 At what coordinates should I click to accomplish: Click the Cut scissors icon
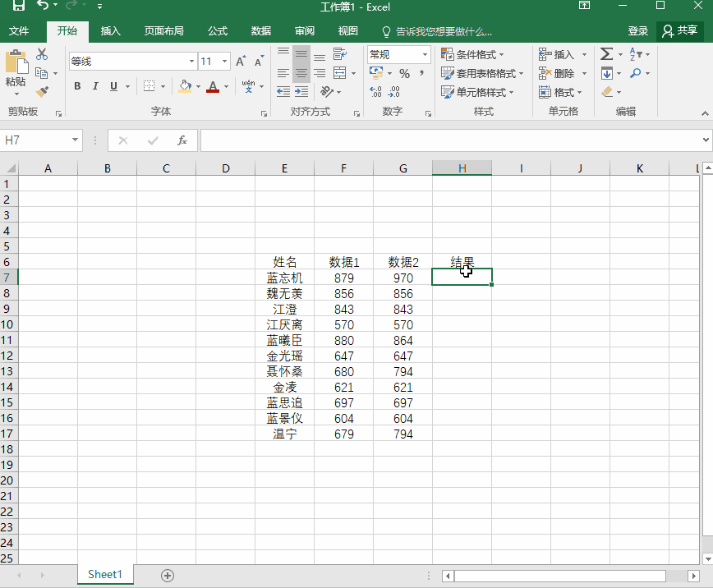coord(42,54)
